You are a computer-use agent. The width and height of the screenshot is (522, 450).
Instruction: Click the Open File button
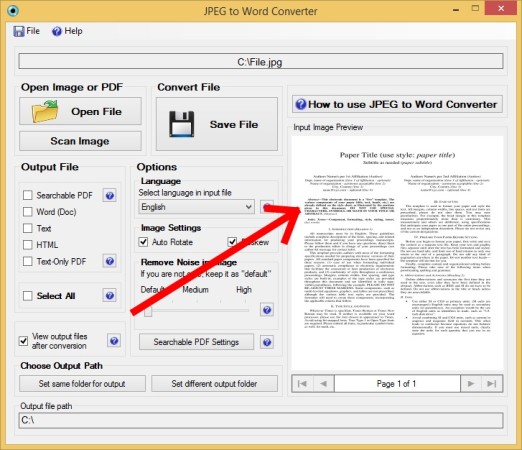pos(80,111)
